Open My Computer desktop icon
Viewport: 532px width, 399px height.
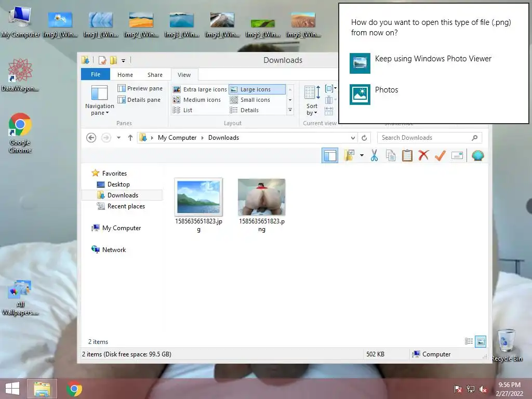[20, 22]
